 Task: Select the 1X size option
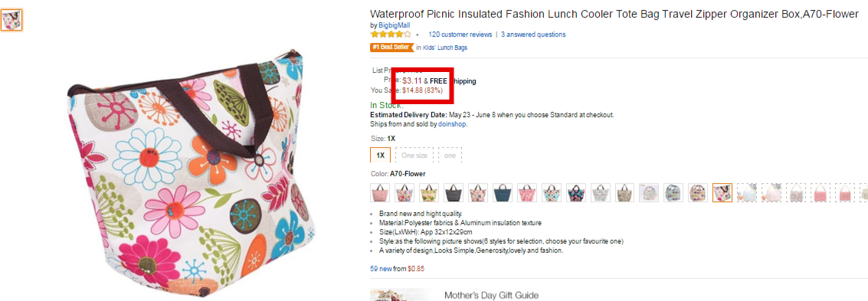click(380, 155)
